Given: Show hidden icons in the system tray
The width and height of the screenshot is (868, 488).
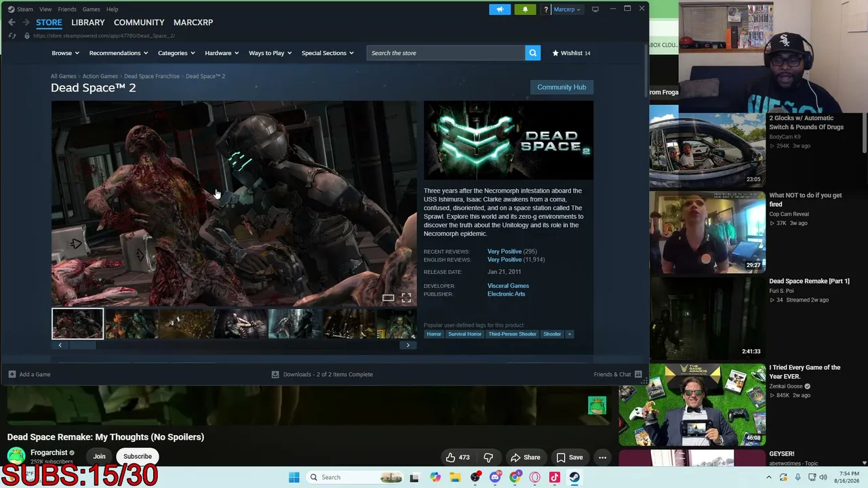Looking at the screenshot, I should pos(768,477).
